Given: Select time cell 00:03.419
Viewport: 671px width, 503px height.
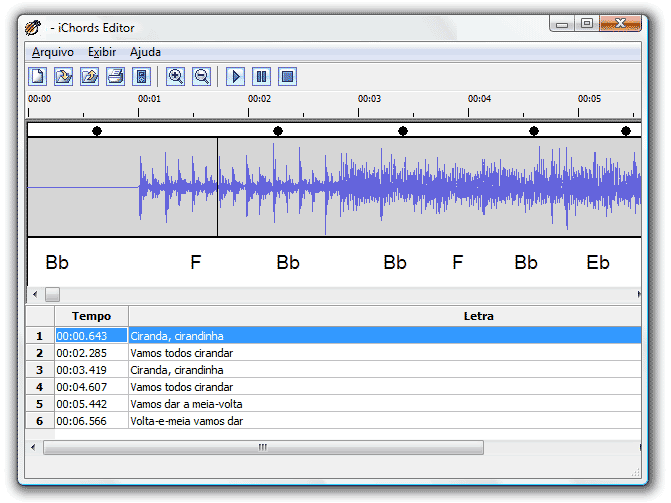Looking at the screenshot, I should [91, 370].
